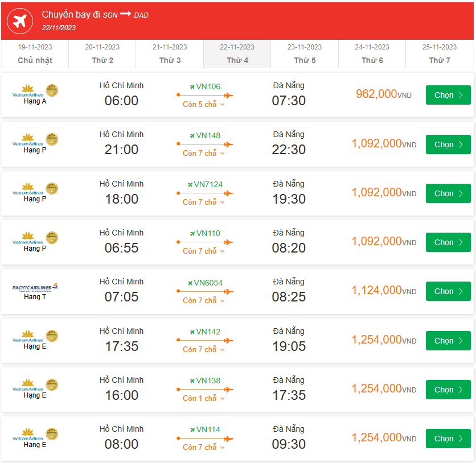
Task: Click Vietnam Airlines logo on the VN106 flight
Action: point(35,91)
